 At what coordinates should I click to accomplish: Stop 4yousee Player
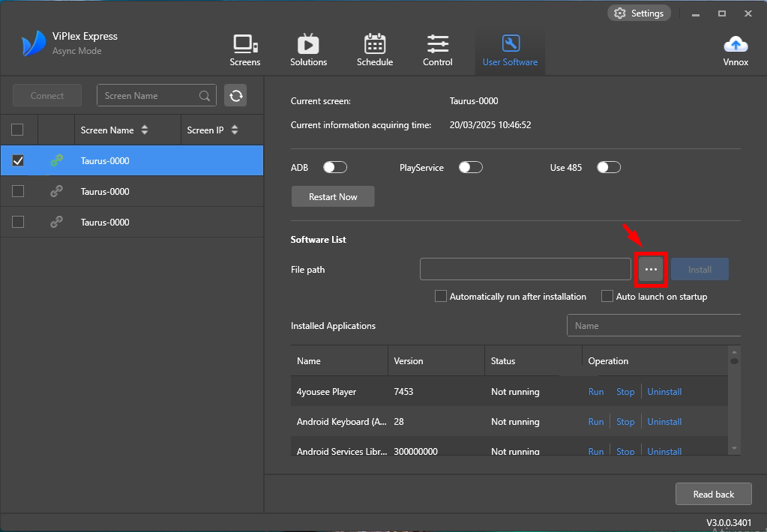click(x=625, y=392)
